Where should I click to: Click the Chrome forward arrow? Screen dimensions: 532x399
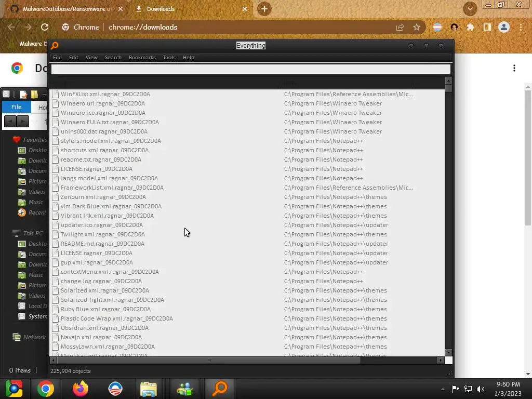28,27
